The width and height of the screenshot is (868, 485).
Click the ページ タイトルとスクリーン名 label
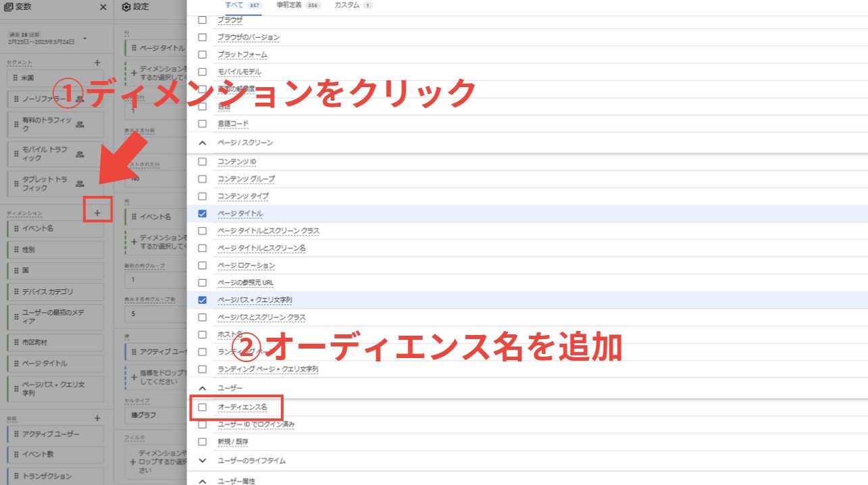(261, 248)
